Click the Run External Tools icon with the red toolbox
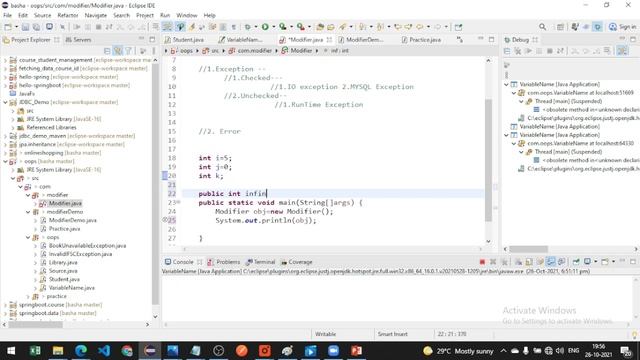Viewport: 640px width, 360px height. pyautogui.click(x=300, y=27)
